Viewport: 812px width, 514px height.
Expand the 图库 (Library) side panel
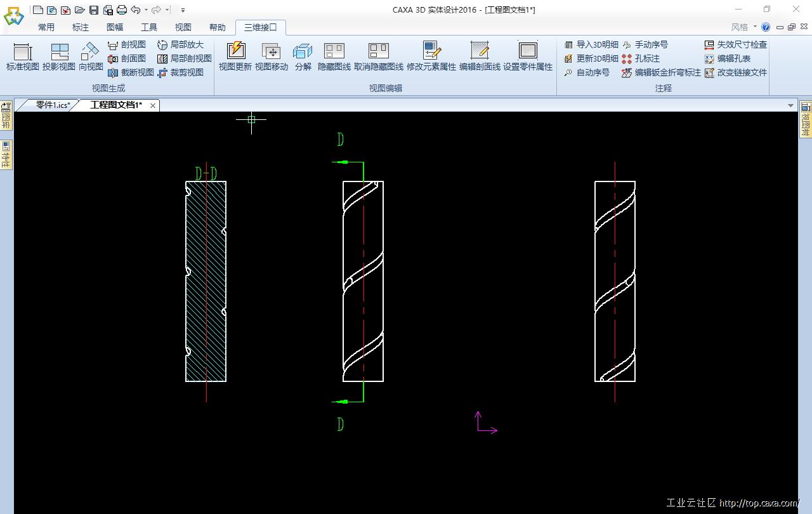tap(6, 115)
